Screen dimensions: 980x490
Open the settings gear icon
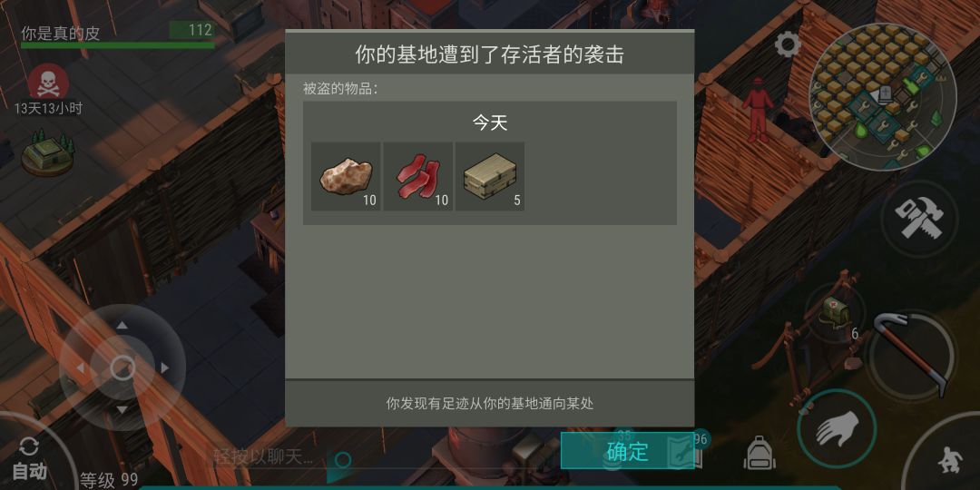point(788,44)
